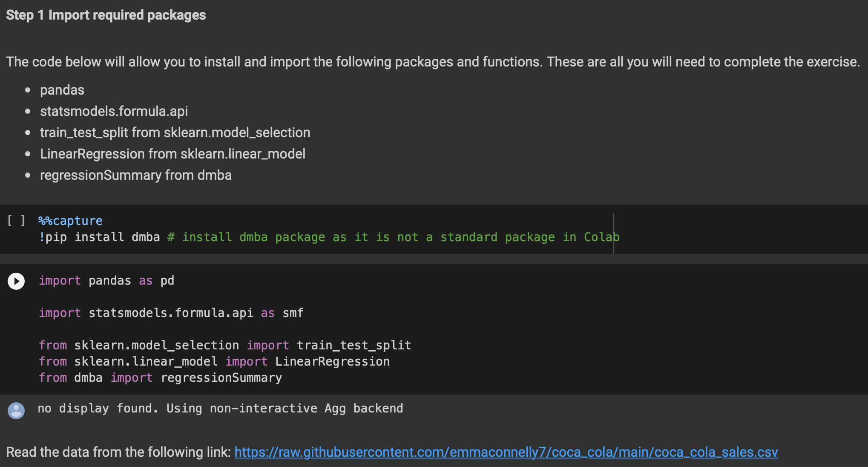
Task: Click the train_test_split import code line
Action: 225,345
